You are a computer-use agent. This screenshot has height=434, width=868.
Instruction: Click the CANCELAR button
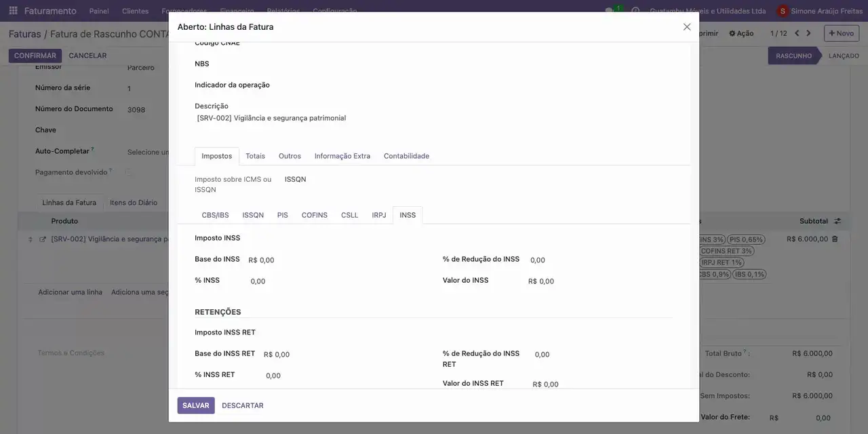coord(87,56)
